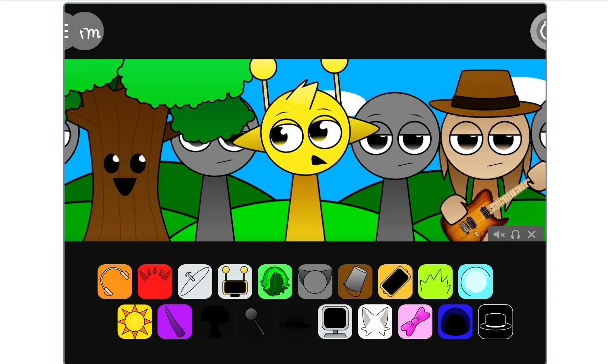The width and height of the screenshot is (608, 364).
Task: Pick the sun sound icon
Action: click(x=134, y=322)
